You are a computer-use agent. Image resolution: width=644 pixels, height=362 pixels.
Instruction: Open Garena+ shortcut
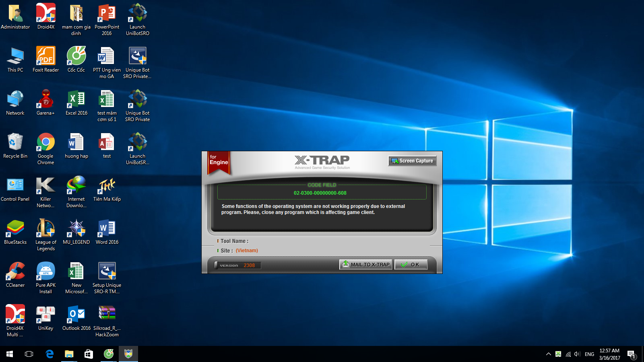tap(46, 103)
